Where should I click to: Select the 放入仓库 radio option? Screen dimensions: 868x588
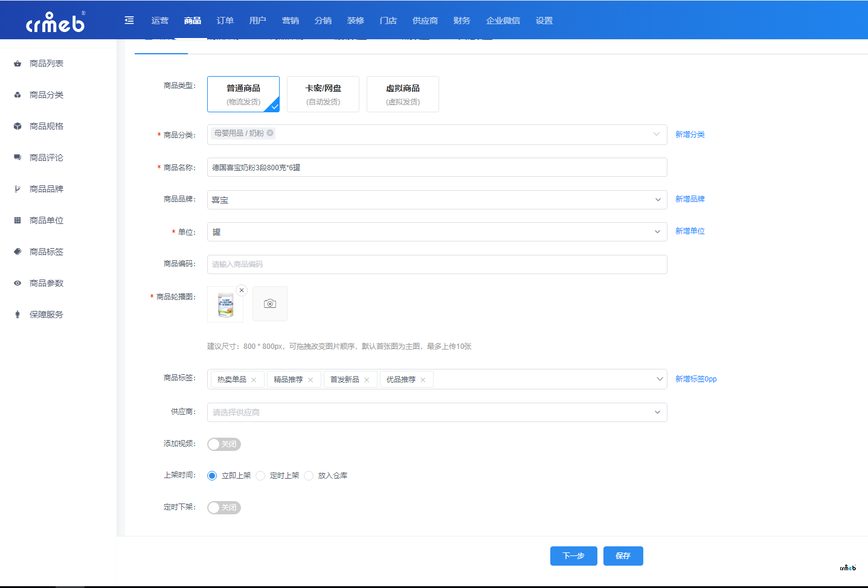click(x=309, y=476)
